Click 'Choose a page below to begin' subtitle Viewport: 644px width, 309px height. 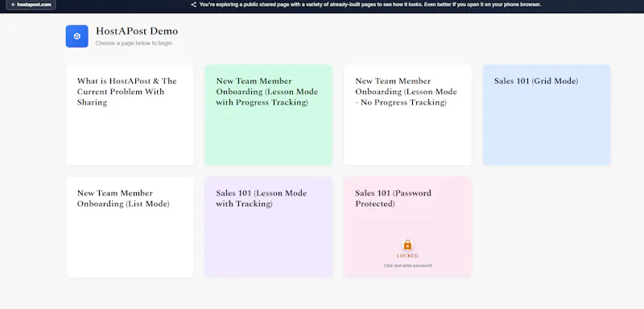click(x=134, y=43)
